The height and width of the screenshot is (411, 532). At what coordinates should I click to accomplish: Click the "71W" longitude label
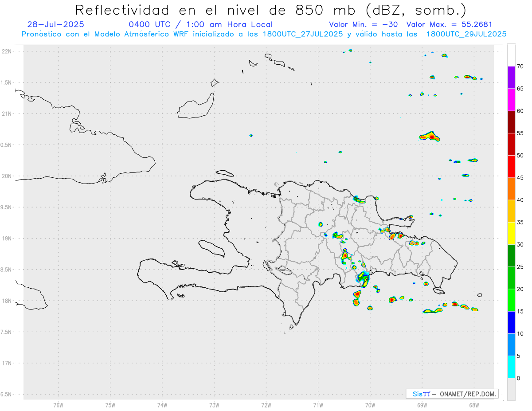318,405
